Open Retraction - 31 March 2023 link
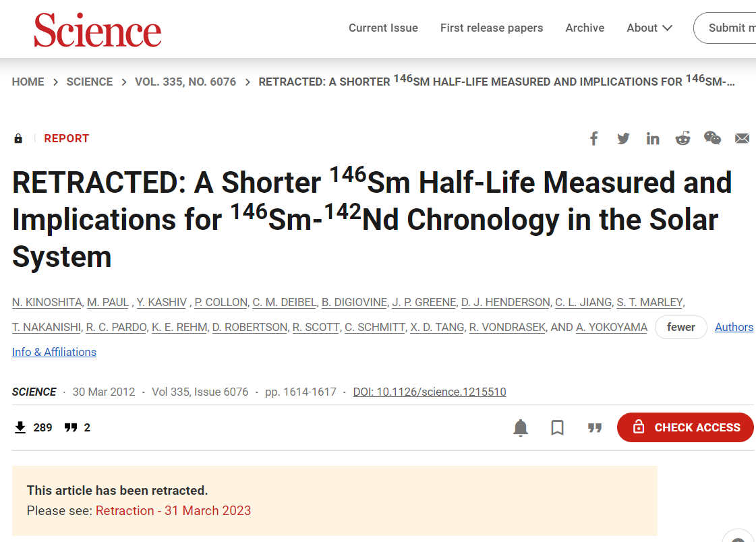Viewport: 756px width, 542px height. point(173,511)
